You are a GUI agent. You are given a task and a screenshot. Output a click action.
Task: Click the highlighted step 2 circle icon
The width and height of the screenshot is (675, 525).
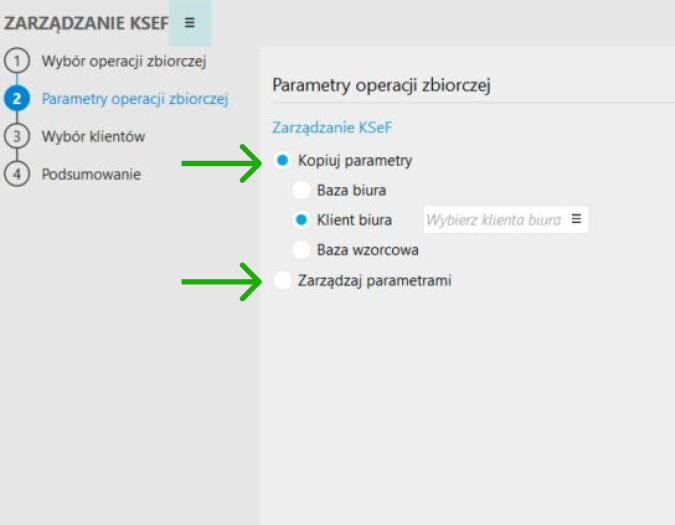point(17,98)
